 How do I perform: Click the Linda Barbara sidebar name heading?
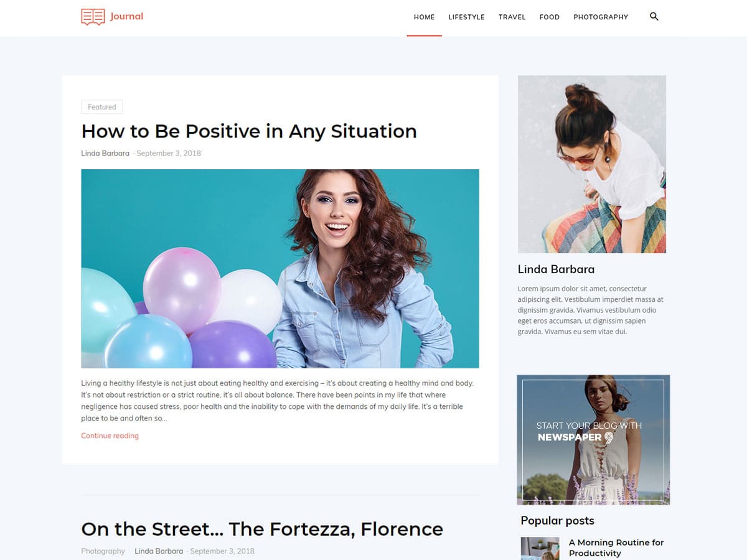pos(556,269)
